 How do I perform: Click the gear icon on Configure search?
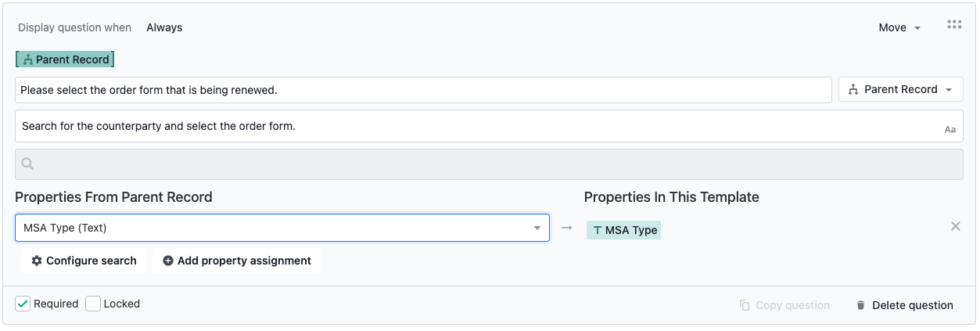click(x=37, y=261)
